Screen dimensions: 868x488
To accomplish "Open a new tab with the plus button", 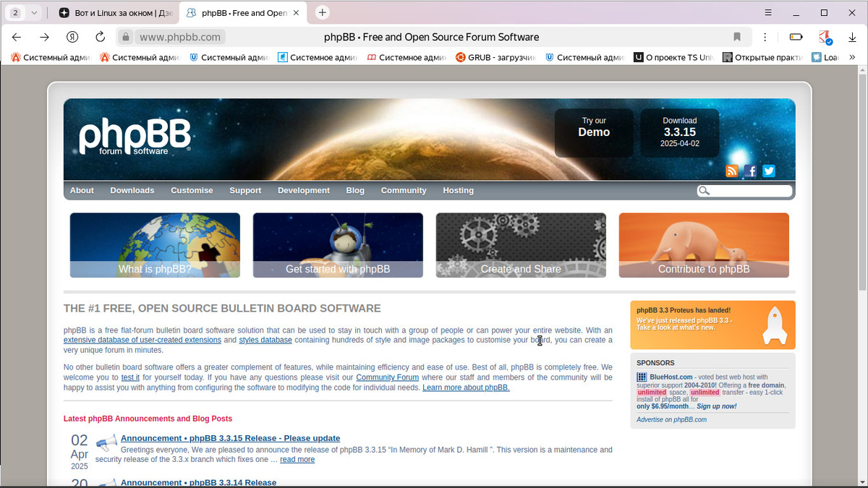I will coord(323,12).
